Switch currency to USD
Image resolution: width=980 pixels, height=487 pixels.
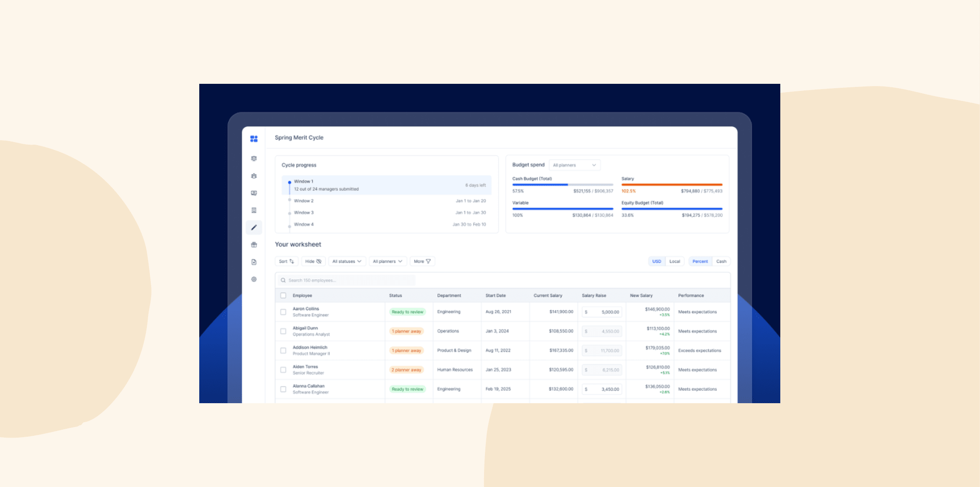[x=656, y=261]
